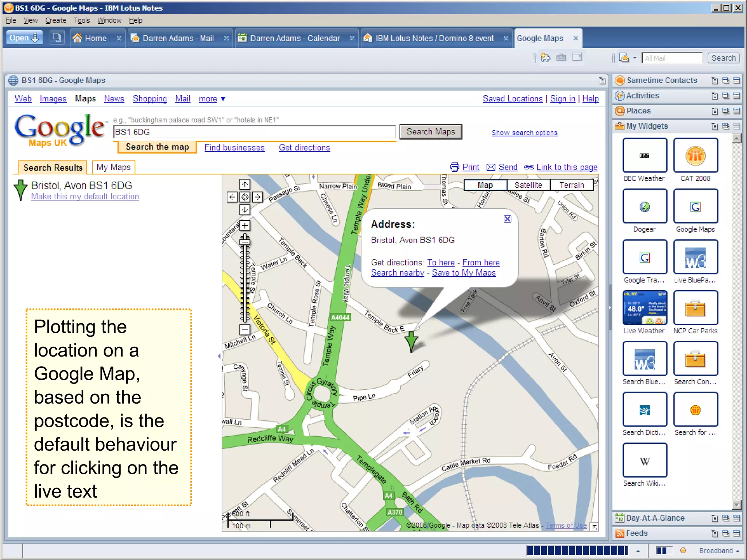747x560 pixels.
Task: Click the Search Maps button
Action: click(431, 132)
